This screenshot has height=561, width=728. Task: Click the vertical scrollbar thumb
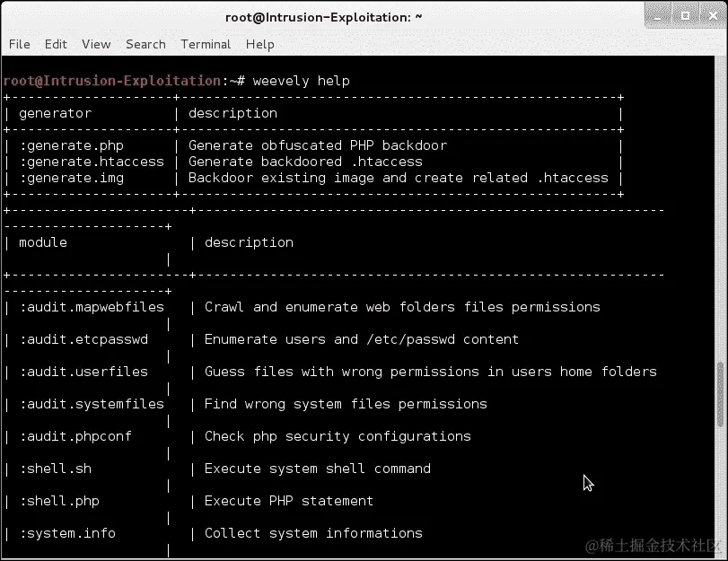point(721,395)
